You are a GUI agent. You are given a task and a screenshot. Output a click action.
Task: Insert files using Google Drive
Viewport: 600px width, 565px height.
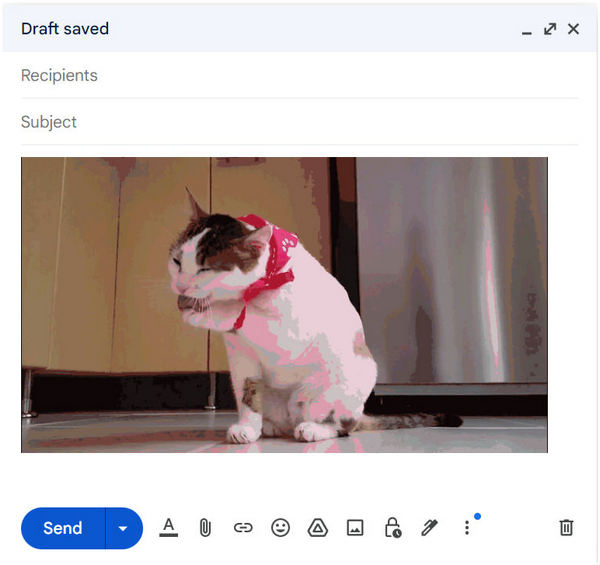318,528
